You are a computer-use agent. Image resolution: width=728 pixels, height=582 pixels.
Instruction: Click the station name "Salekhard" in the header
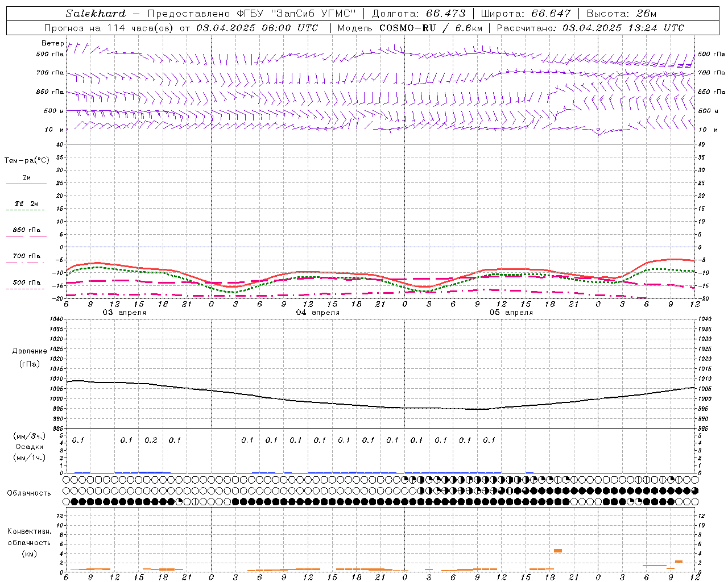(x=96, y=14)
